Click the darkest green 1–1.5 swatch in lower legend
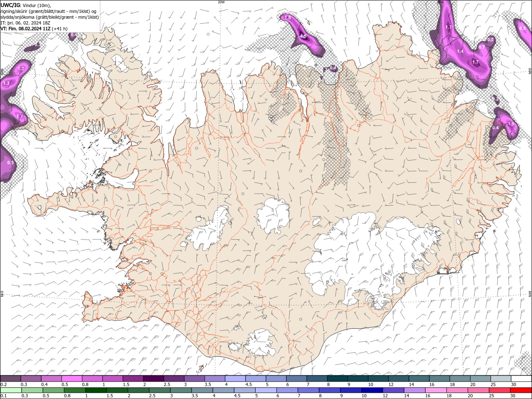The height and width of the screenshot is (399, 532). pos(96,390)
